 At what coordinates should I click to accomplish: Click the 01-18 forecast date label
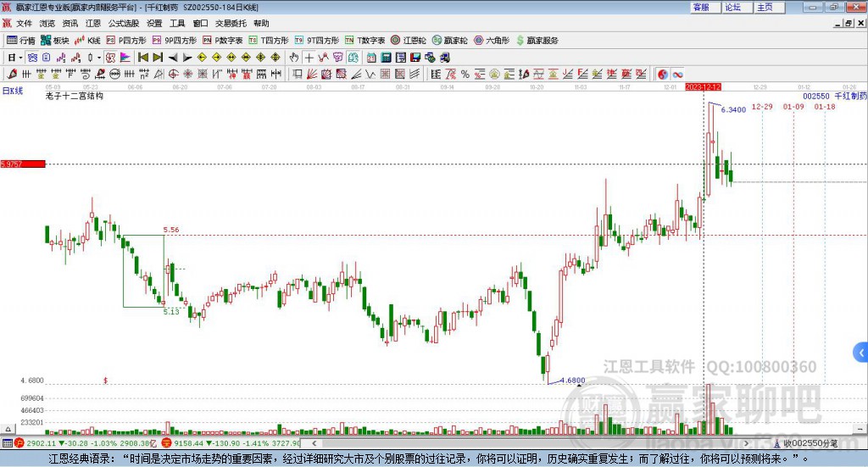[x=825, y=106]
